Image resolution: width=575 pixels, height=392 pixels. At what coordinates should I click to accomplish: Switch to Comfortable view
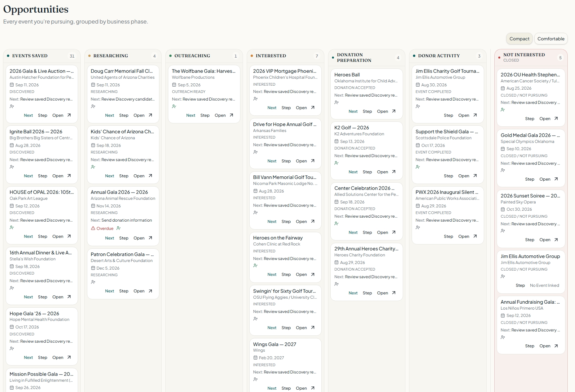(551, 39)
